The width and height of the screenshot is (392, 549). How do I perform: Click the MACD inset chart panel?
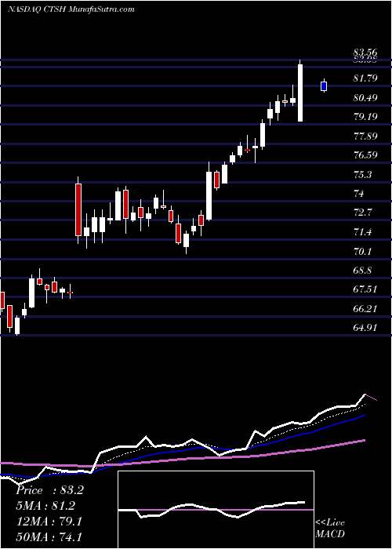point(216,510)
